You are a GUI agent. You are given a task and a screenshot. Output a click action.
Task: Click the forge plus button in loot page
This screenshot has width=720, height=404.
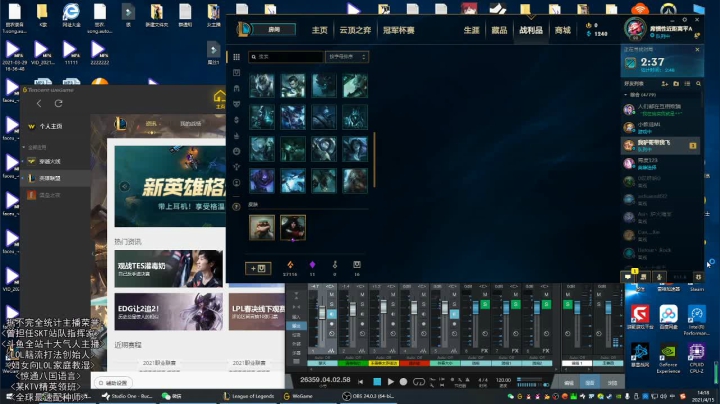(258, 269)
